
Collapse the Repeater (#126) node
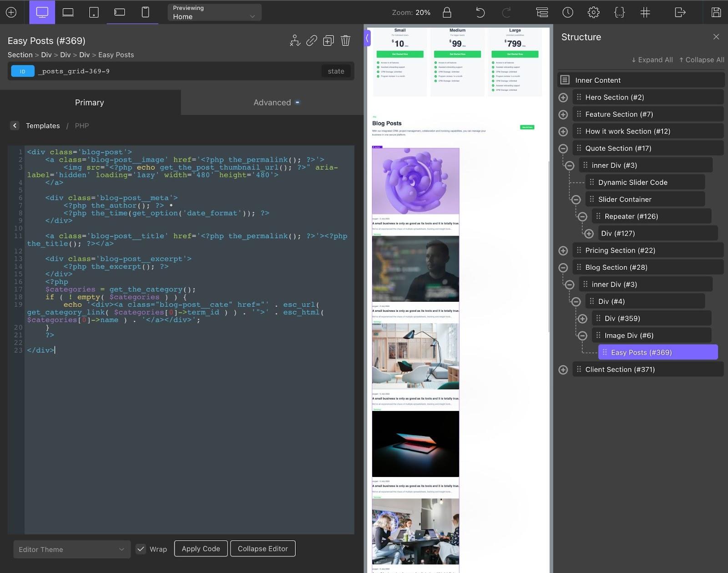(x=582, y=217)
